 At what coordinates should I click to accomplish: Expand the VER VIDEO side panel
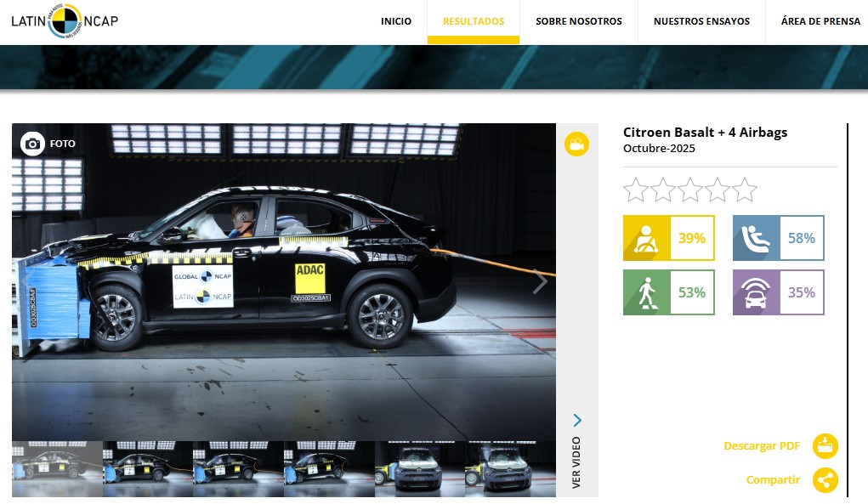576,450
